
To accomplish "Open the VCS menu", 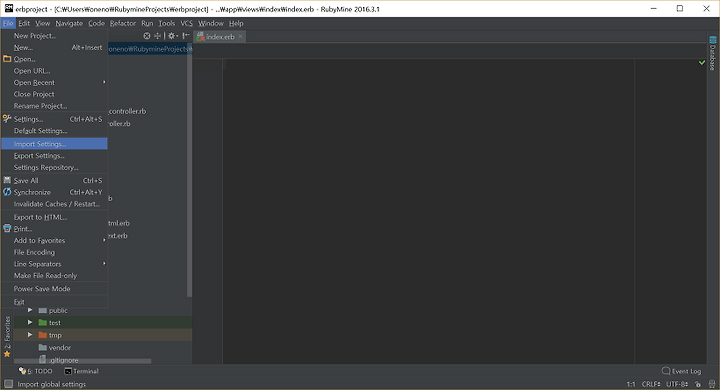I will pyautogui.click(x=186, y=23).
